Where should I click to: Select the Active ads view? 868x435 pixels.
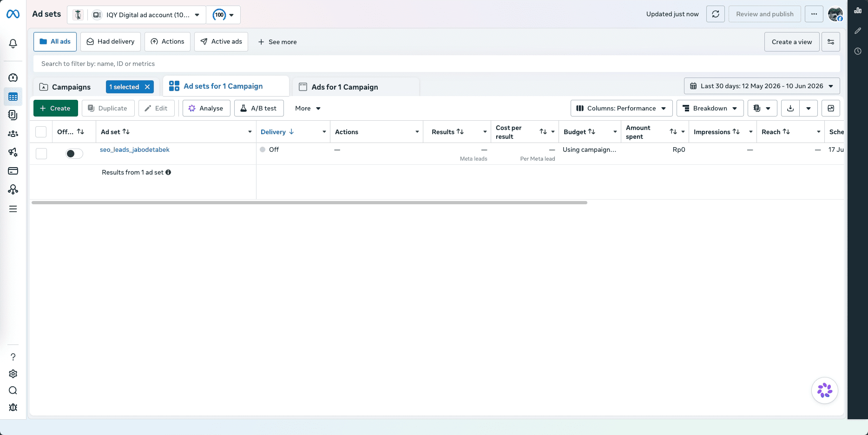221,42
